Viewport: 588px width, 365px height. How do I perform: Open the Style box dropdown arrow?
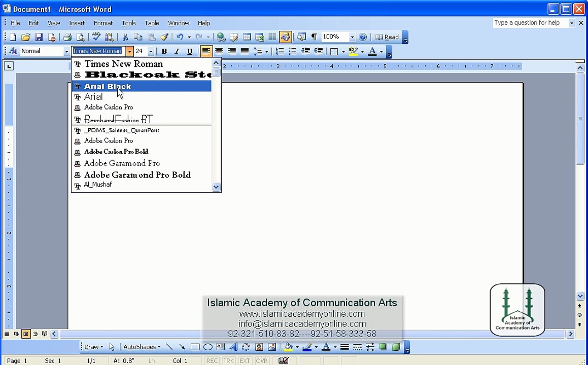coord(66,51)
